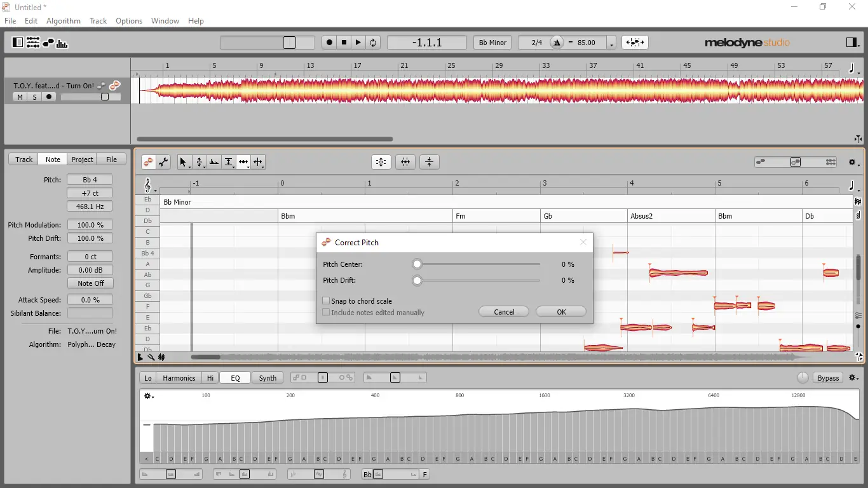The width and height of the screenshot is (868, 488).
Task: Cancel the Correct Pitch dialog
Action: click(503, 311)
